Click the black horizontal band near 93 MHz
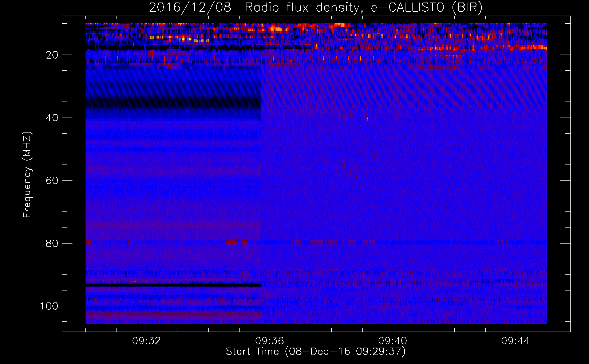 click(173, 285)
